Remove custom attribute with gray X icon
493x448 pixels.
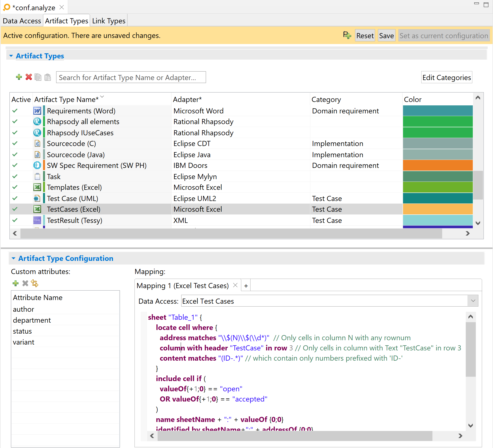point(25,283)
